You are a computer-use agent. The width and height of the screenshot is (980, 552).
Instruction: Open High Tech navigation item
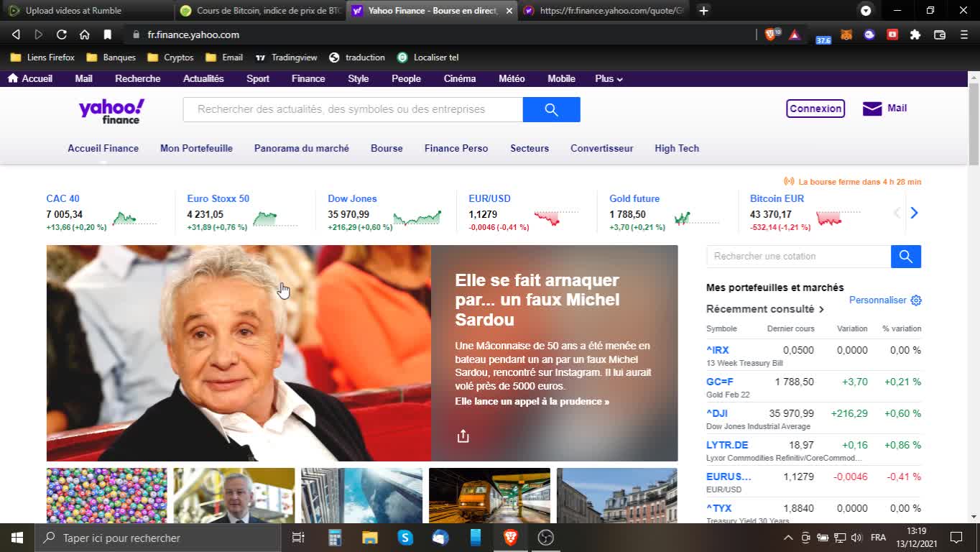(x=677, y=148)
